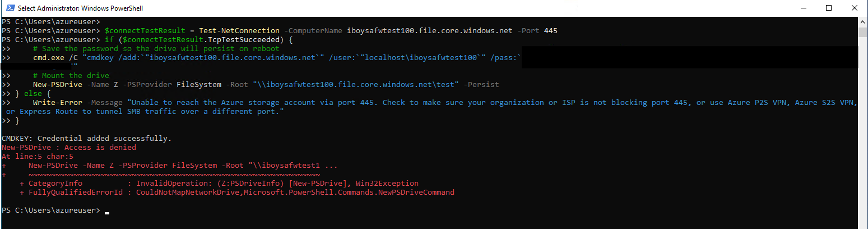Click 'Unable to reach the Azure storage account' message
The height and width of the screenshot is (229, 868).
224,102
